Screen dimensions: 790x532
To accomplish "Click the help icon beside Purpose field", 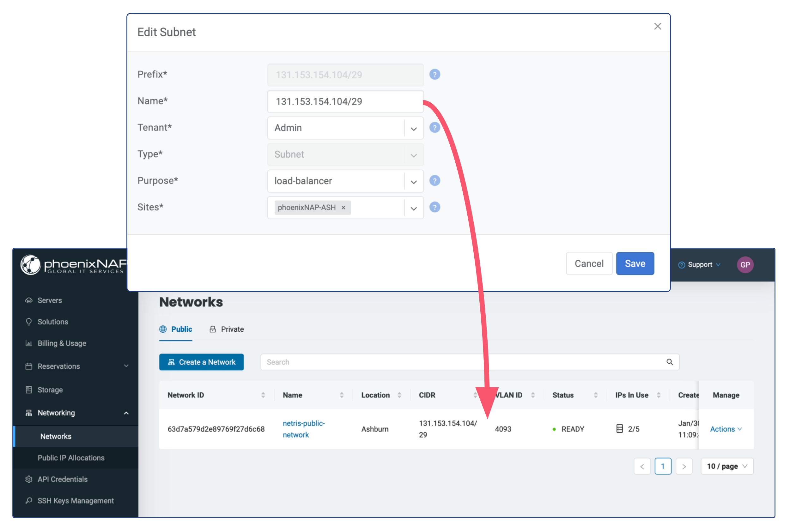I will pos(434,180).
